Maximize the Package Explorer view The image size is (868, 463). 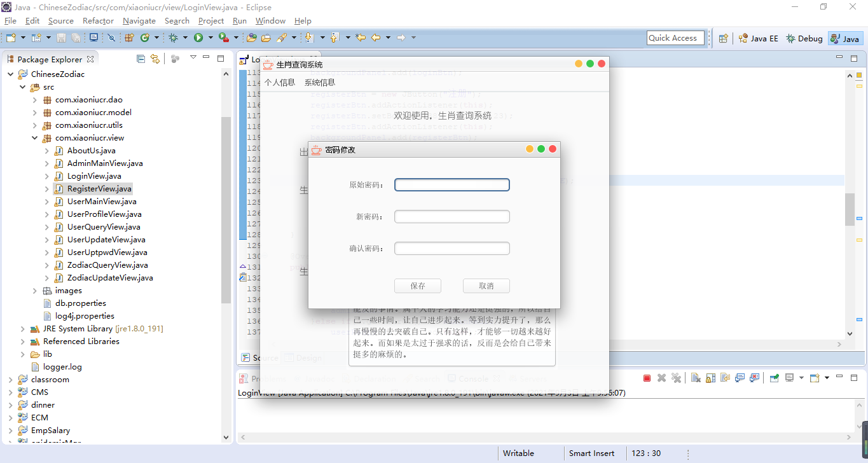221,58
